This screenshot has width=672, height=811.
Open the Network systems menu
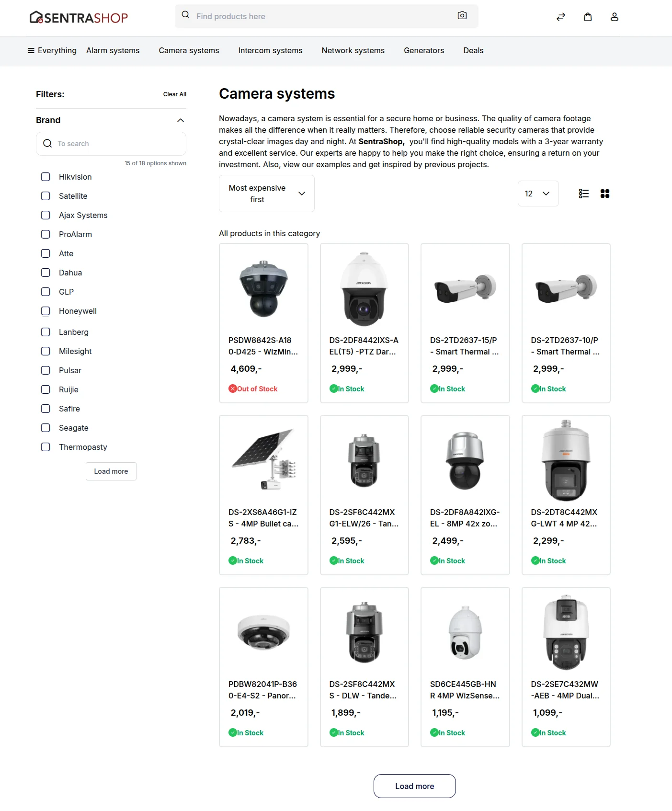click(x=353, y=50)
